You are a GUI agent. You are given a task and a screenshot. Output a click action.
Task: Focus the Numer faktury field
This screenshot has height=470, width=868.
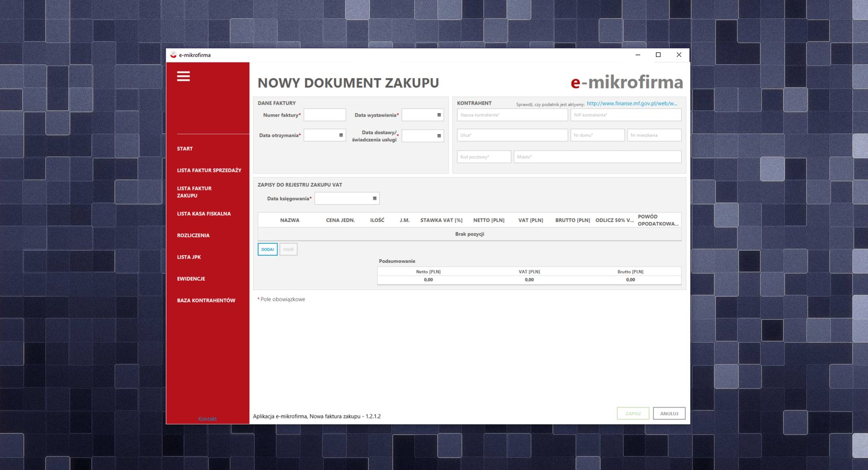click(324, 115)
